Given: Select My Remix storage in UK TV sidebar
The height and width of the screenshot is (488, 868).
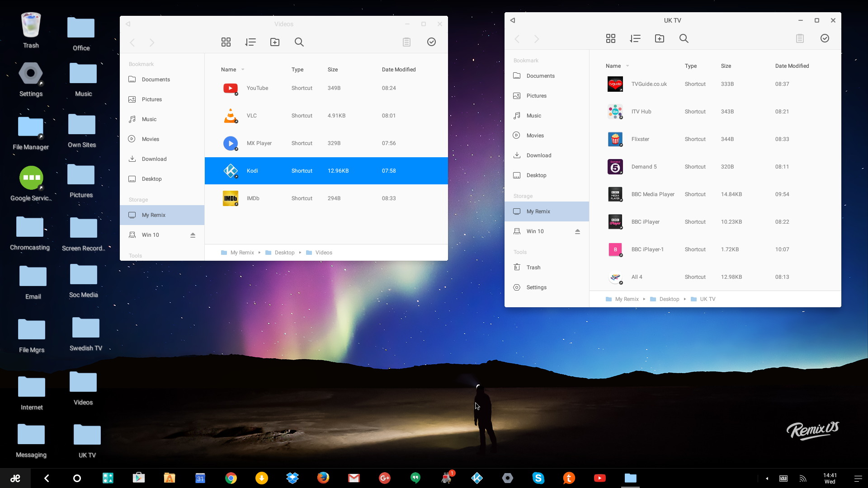Looking at the screenshot, I should coord(547,211).
